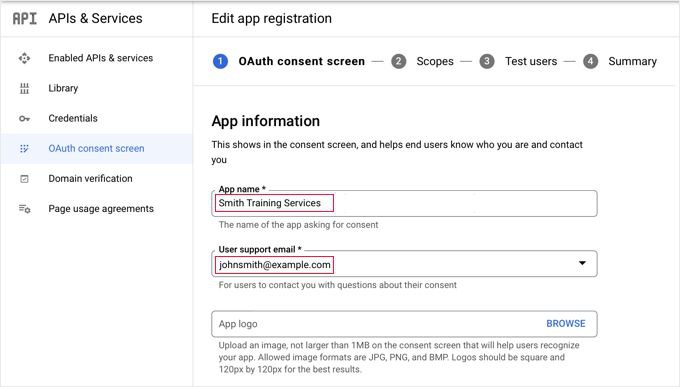Screen dimensions: 680x387
Task: Expand the User support email dropdown arrow
Action: (582, 263)
